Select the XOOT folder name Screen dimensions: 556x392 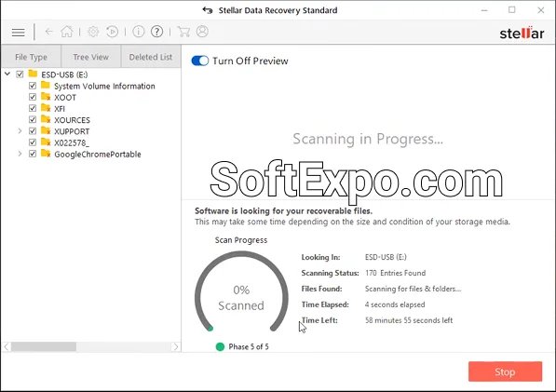65,98
